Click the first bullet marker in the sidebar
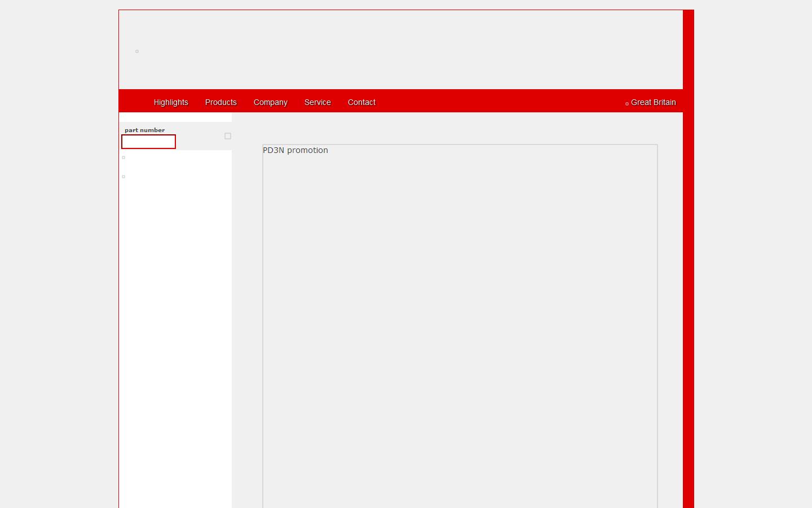This screenshot has width=812, height=508. (123, 157)
